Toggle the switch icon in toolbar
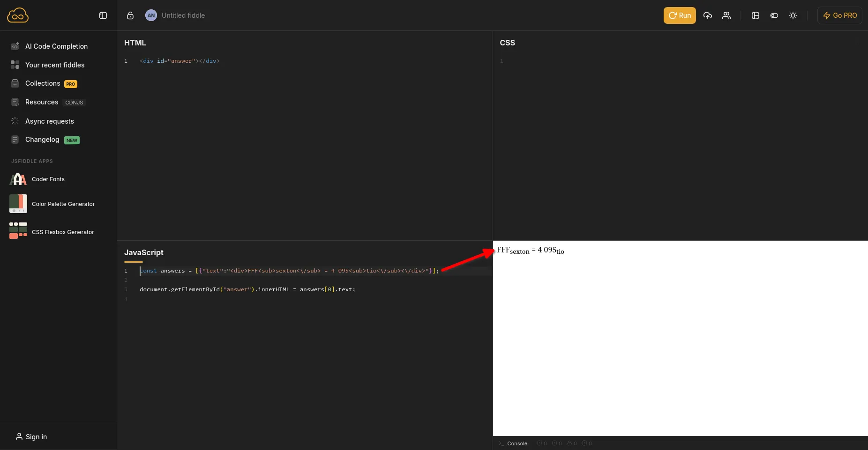The image size is (868, 450). [x=774, y=15]
